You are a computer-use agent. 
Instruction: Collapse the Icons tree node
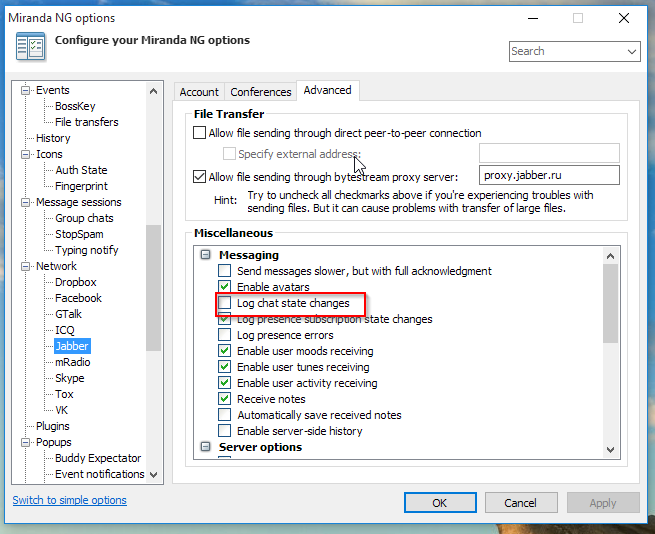[25, 154]
